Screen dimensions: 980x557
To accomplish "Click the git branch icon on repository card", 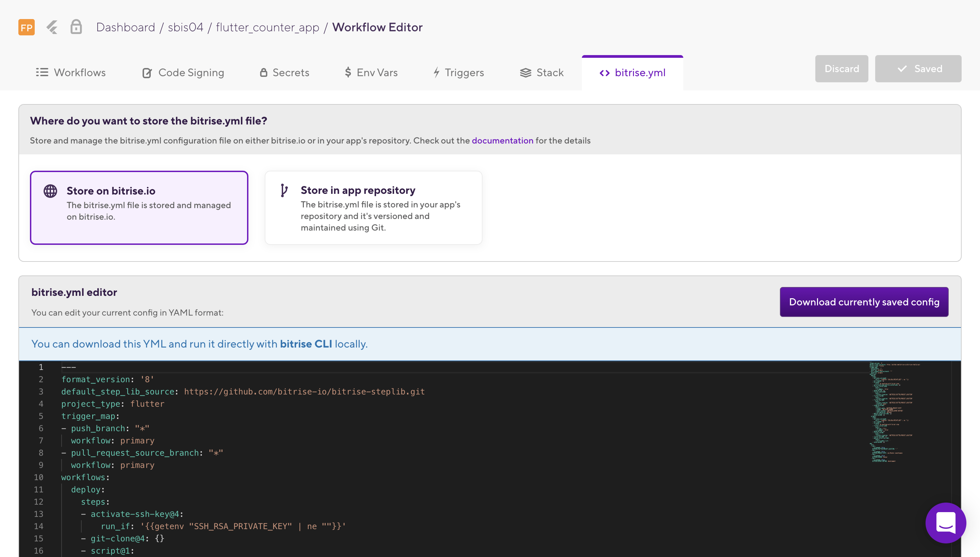I will point(284,190).
